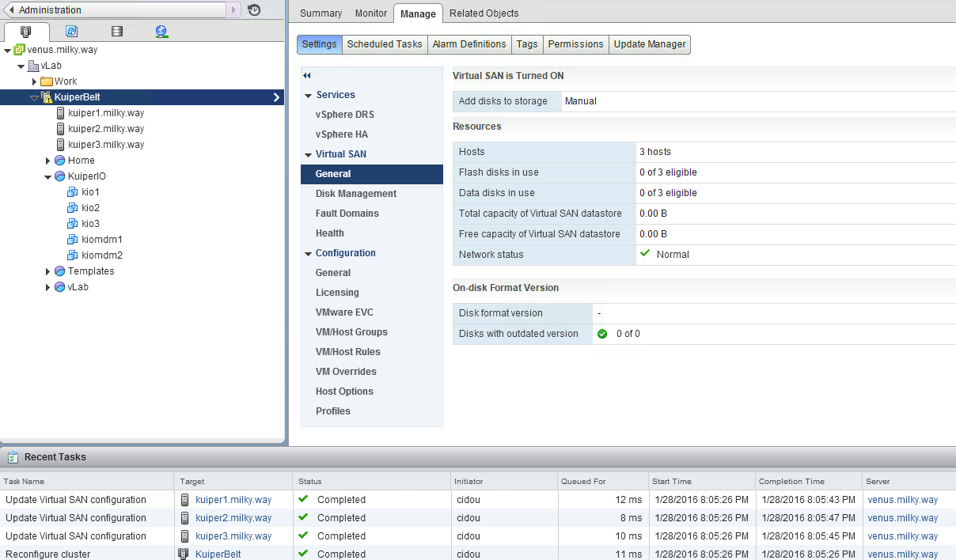Select host kuiper2.milky.way in the tree
The width and height of the screenshot is (956, 560).
click(x=106, y=129)
